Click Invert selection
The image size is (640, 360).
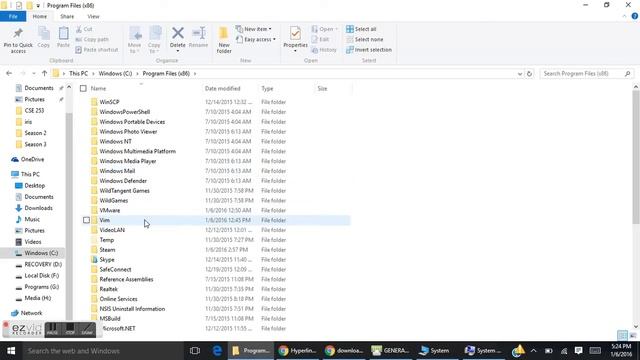click(369, 50)
